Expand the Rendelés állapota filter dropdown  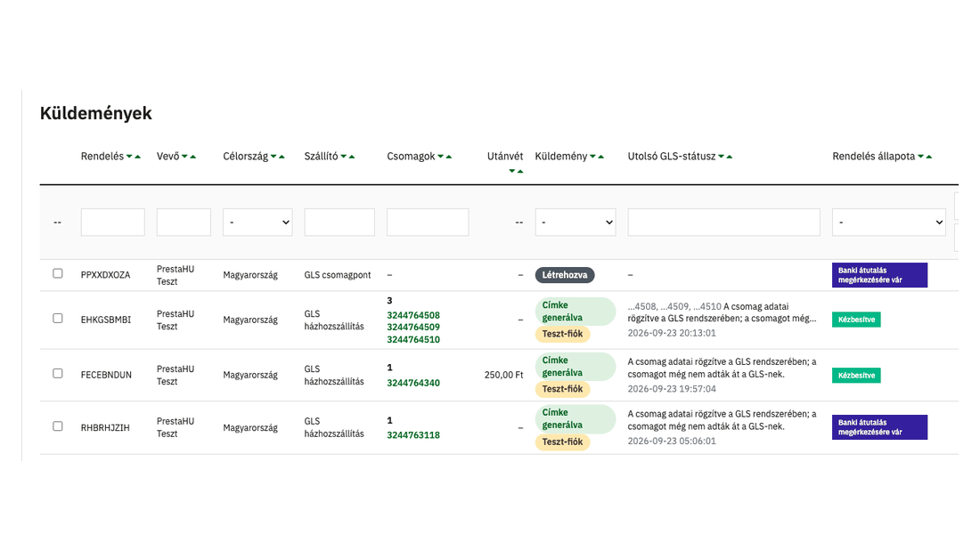pyautogui.click(x=889, y=223)
